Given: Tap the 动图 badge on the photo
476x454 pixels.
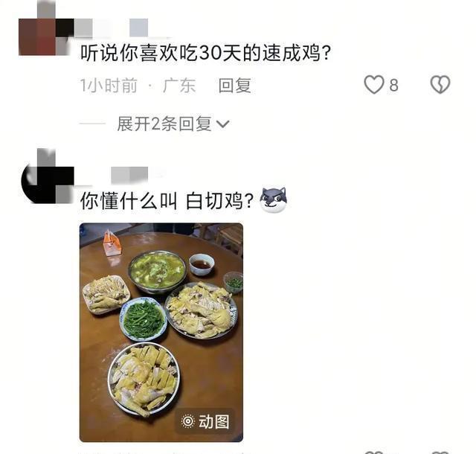Looking at the screenshot, I should pos(205,421).
